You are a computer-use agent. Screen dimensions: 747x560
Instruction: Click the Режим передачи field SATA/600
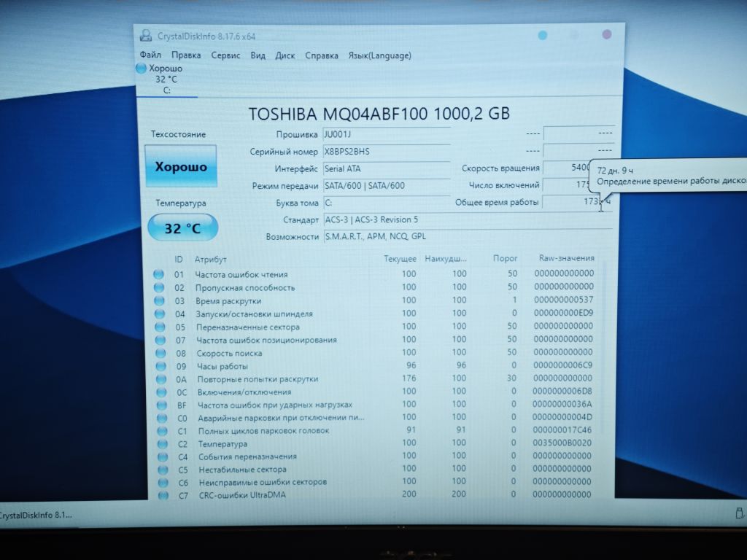(386, 186)
